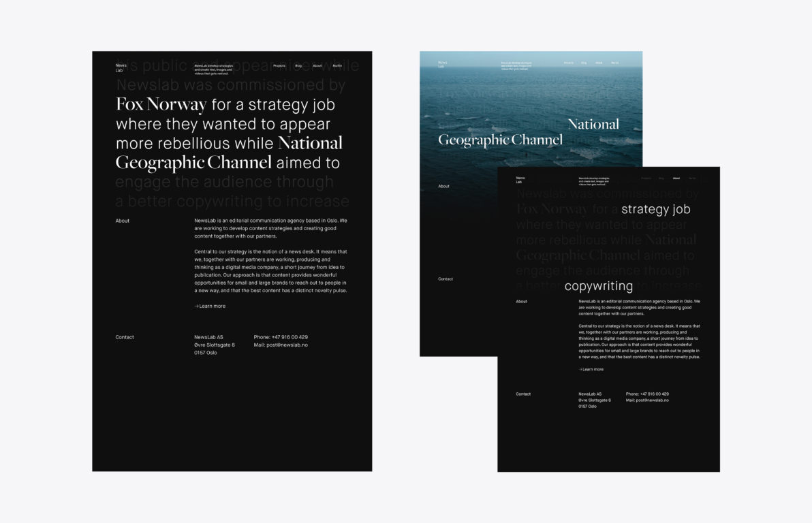The height and width of the screenshot is (523, 812).
Task: Click Learn more link on the front-right page
Action: pos(591,369)
